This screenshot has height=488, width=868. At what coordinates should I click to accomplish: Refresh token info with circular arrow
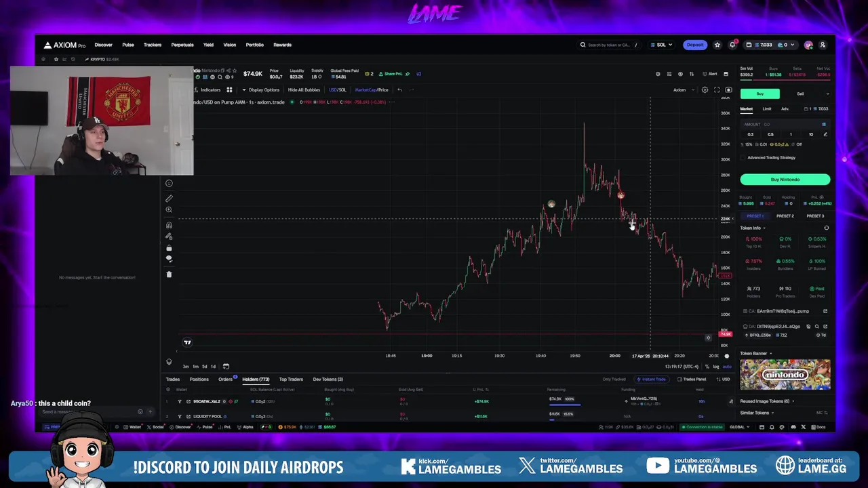pyautogui.click(x=826, y=228)
